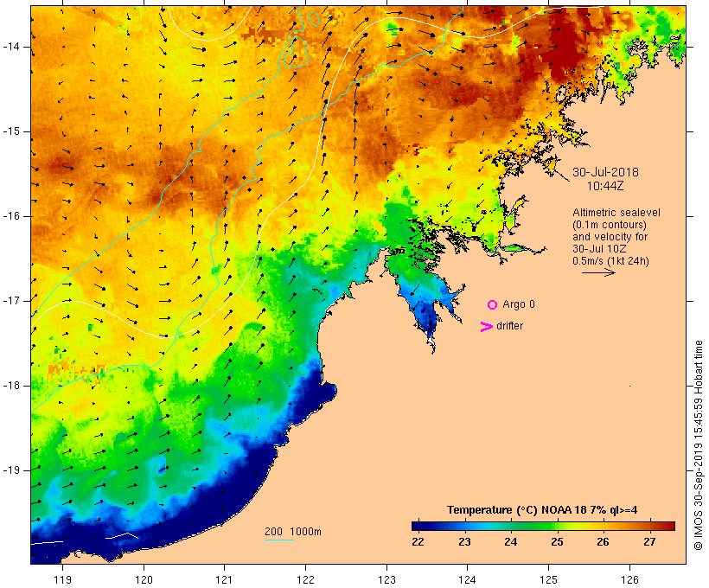Click the latitude label '-14'

pyautogui.click(x=11, y=47)
